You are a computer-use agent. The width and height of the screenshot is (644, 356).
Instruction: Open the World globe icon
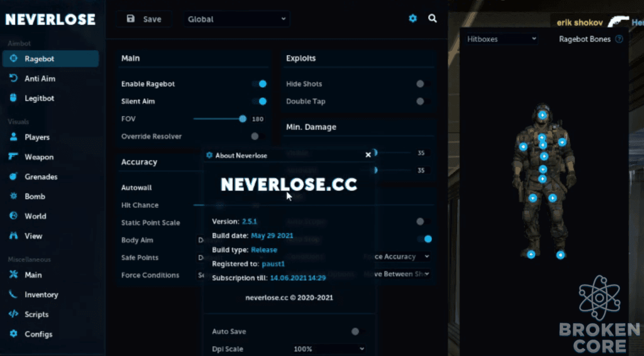14,216
